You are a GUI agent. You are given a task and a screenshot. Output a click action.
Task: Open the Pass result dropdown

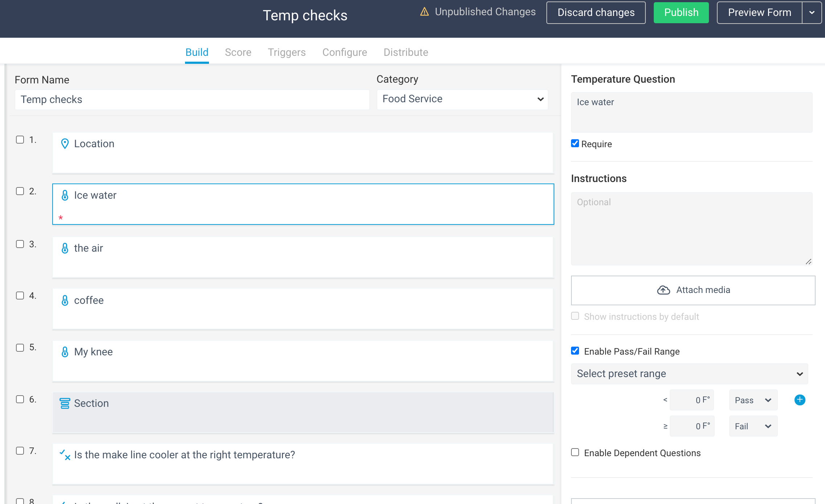[753, 400]
